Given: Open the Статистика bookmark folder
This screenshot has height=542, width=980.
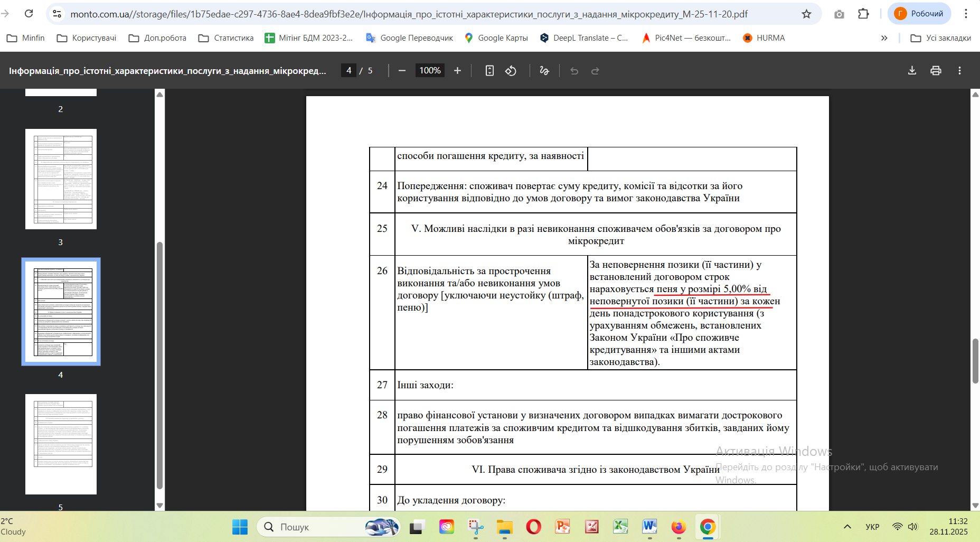Looking at the screenshot, I should tap(226, 38).
